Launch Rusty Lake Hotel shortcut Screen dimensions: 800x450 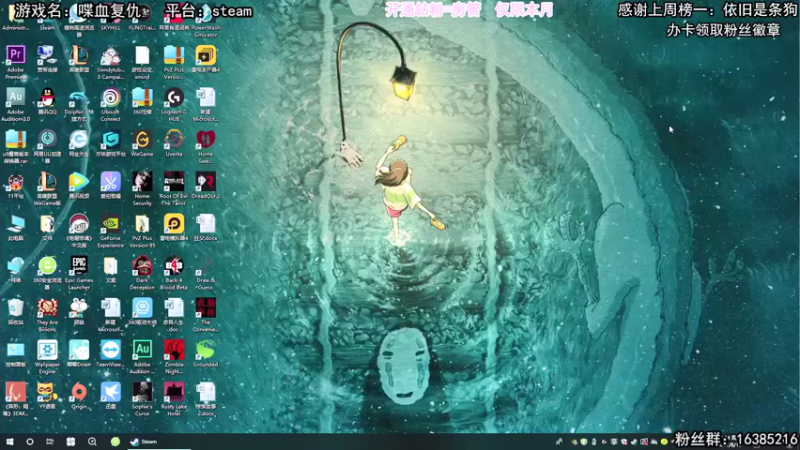(174, 398)
